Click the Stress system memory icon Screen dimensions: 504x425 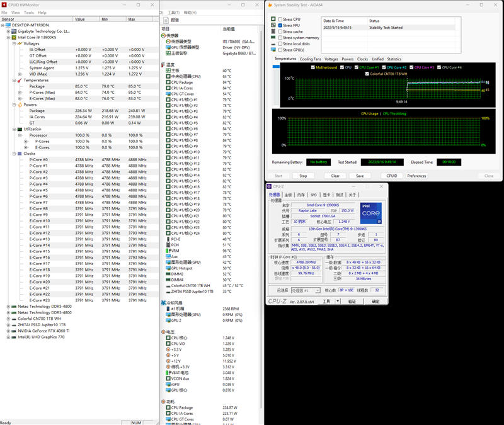273,38
